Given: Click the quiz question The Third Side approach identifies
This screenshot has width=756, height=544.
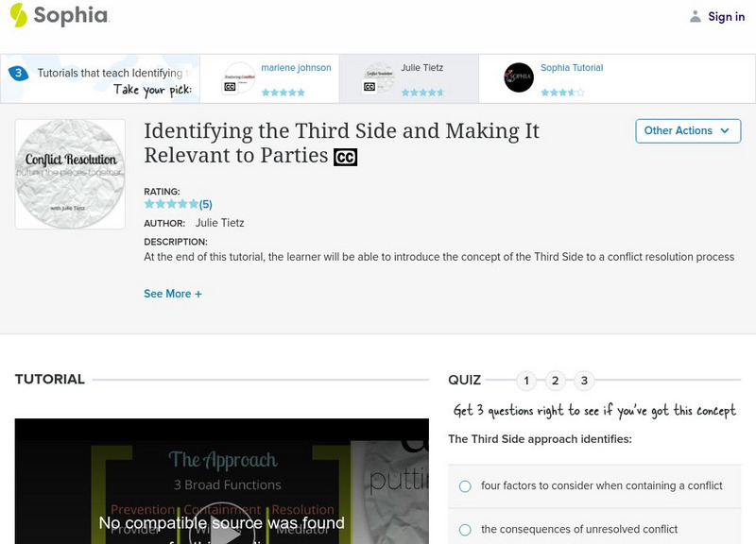Looking at the screenshot, I should 540,439.
